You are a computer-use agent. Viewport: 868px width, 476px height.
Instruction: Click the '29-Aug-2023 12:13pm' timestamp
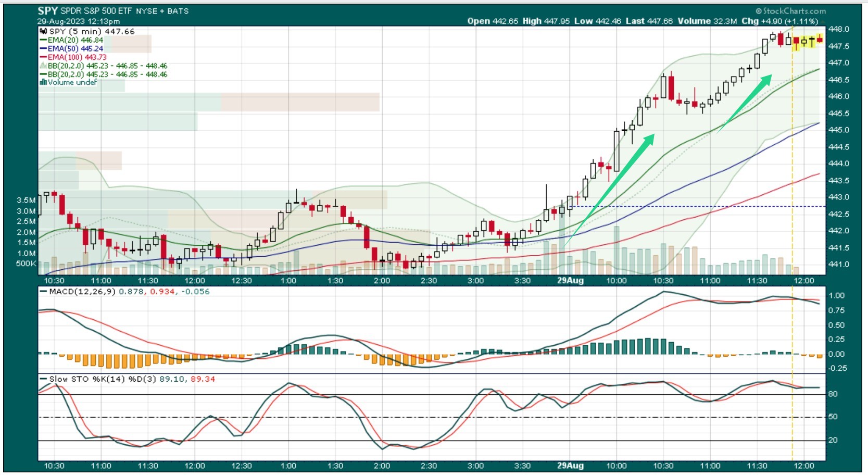79,21
